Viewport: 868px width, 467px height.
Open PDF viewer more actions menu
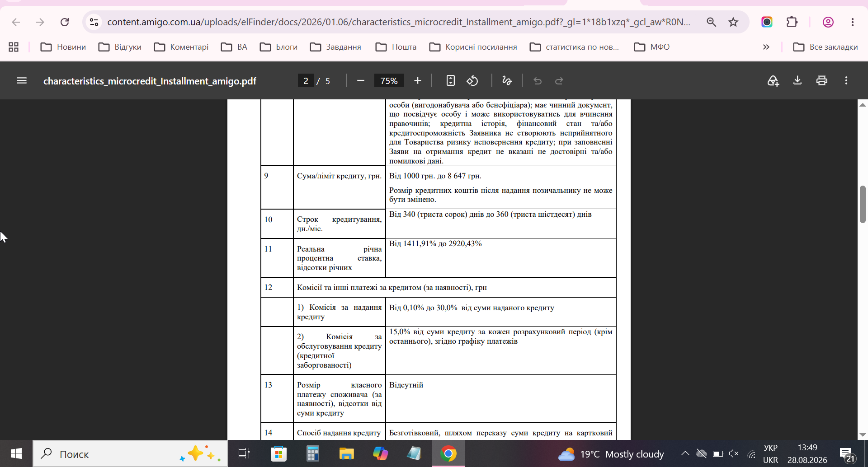coord(846,81)
